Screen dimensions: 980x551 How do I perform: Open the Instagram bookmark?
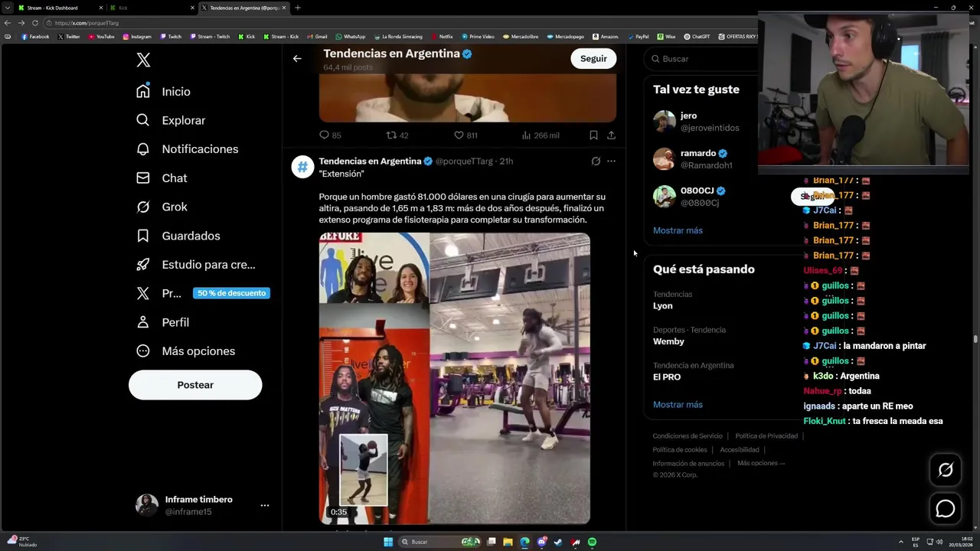pyautogui.click(x=137, y=37)
